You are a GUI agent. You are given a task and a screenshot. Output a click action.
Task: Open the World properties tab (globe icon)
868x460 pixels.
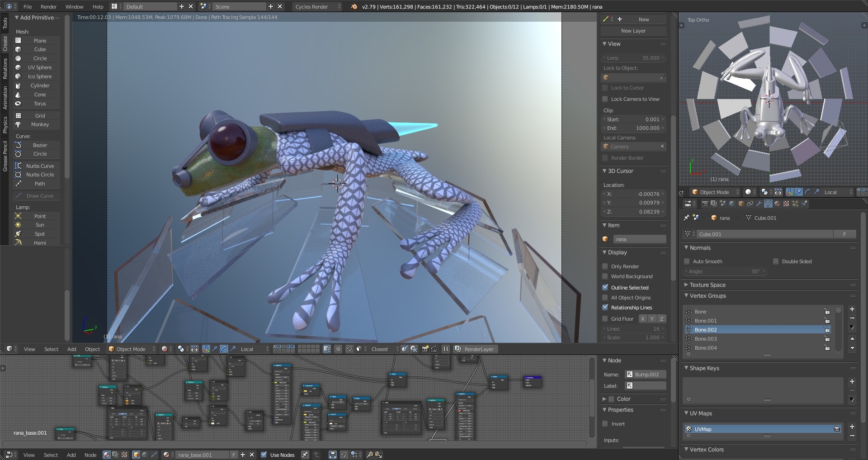coord(732,204)
